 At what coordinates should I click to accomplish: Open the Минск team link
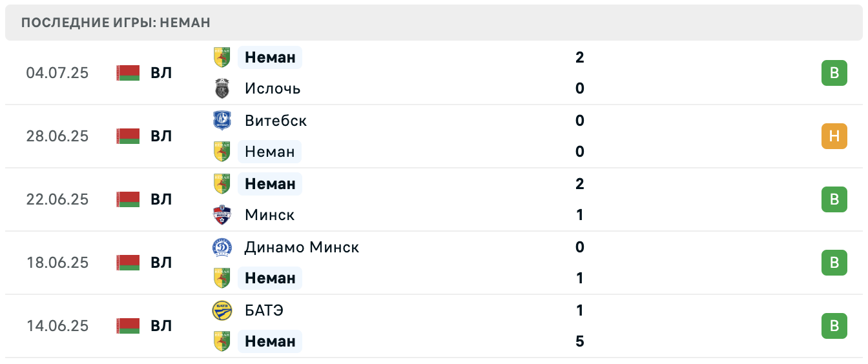tap(270, 215)
